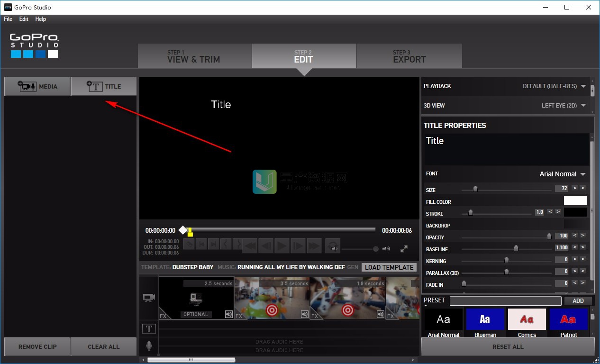Click the Opacity slider handle
600x364 pixels.
point(549,236)
